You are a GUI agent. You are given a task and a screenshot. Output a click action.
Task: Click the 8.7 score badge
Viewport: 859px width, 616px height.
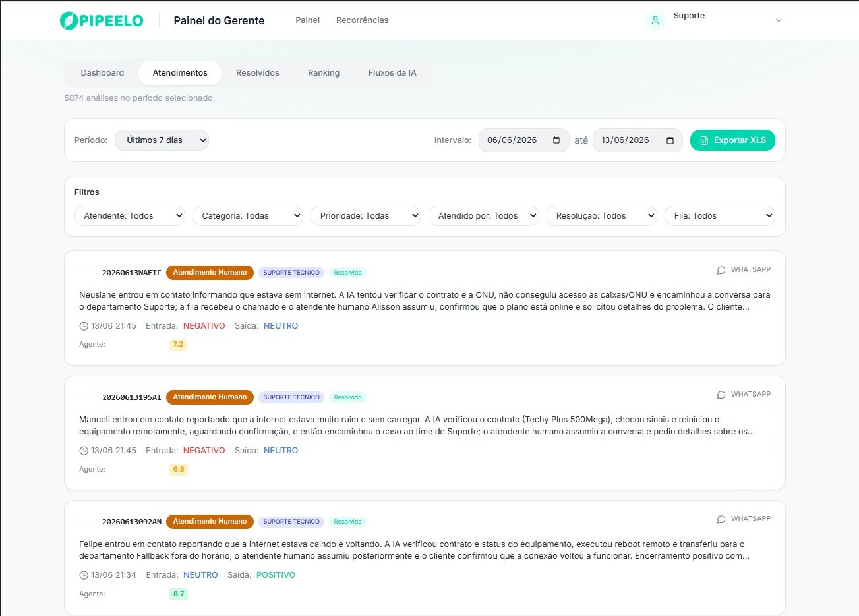point(179,594)
